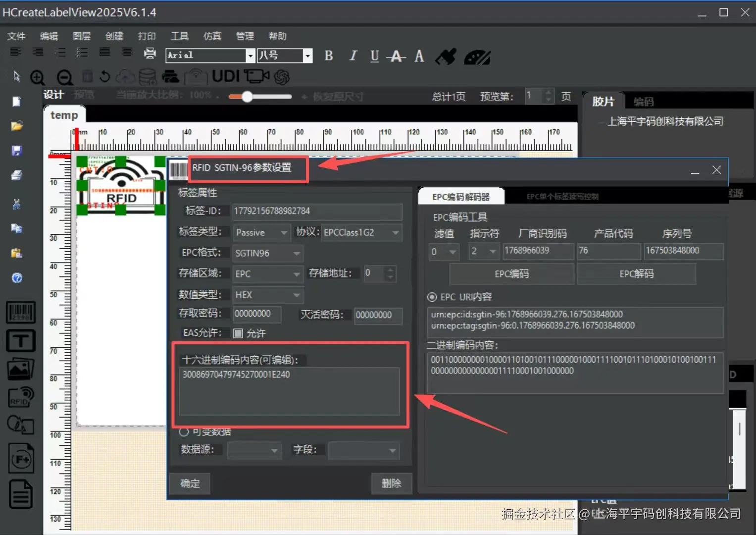
Task: Open the 滤值 dropdown showing 0
Action: (x=444, y=252)
